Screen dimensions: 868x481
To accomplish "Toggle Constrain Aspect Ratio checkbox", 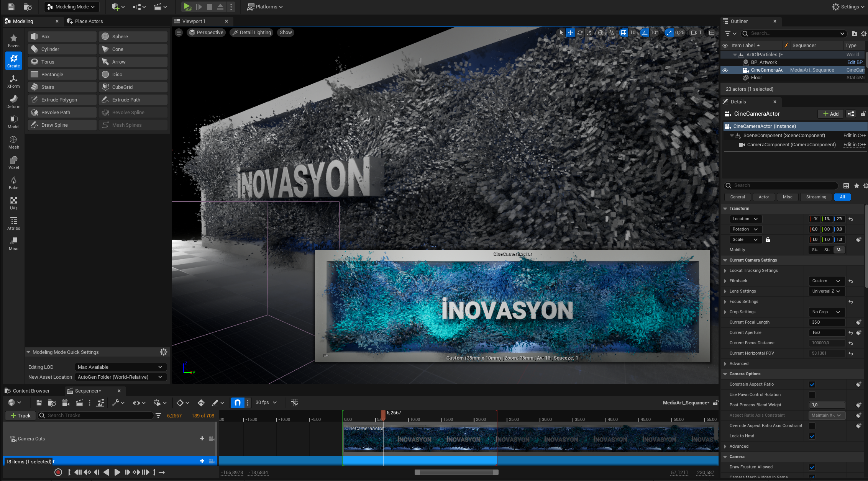I will 812,384.
